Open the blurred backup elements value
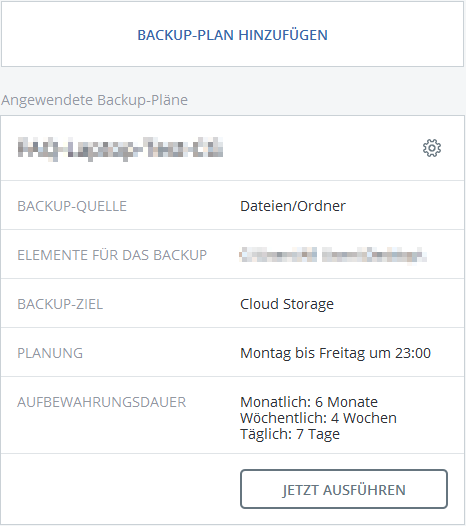The width and height of the screenshot is (466, 526). pos(333,255)
